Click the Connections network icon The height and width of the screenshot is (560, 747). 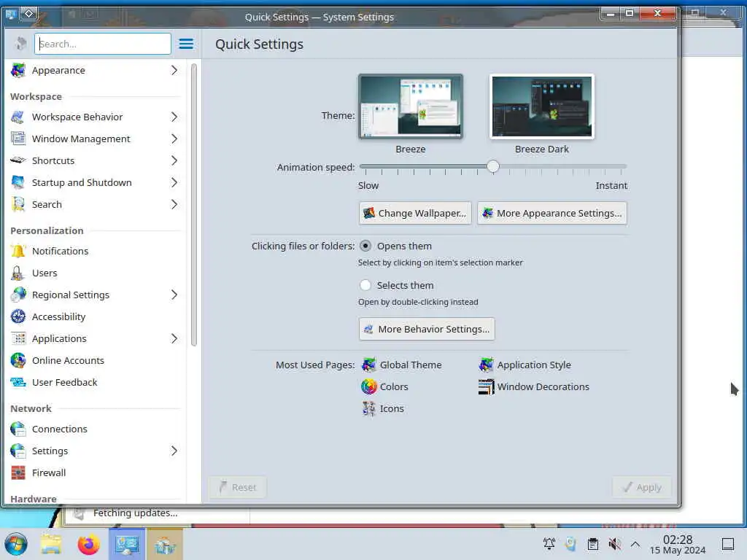coord(18,429)
